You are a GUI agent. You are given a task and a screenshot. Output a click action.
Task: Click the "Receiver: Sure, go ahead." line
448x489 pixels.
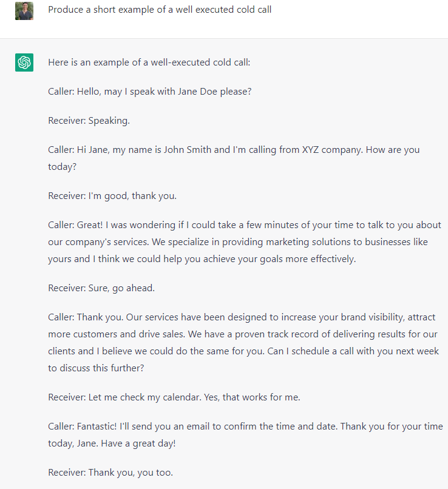pos(101,288)
